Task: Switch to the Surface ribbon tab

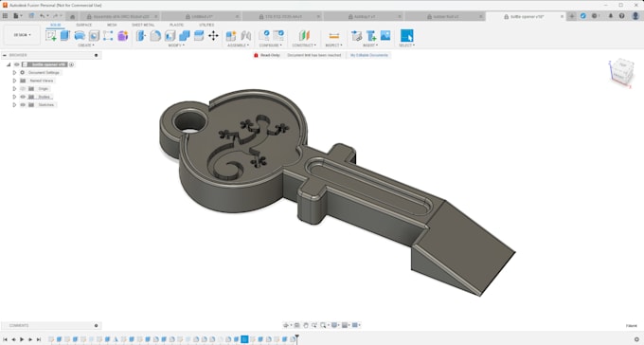Action: coord(83,25)
